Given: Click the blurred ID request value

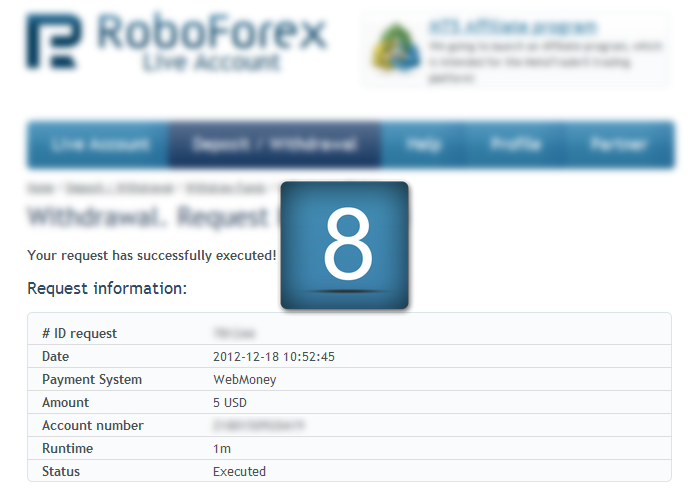Looking at the screenshot, I should [x=234, y=333].
